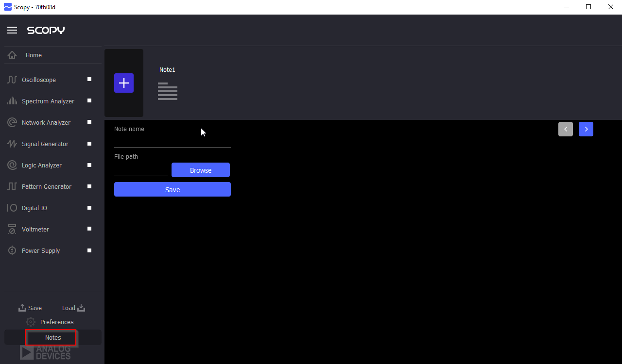This screenshot has height=364, width=622.
Task: Toggle the Power Supply run square
Action: pyautogui.click(x=89, y=250)
